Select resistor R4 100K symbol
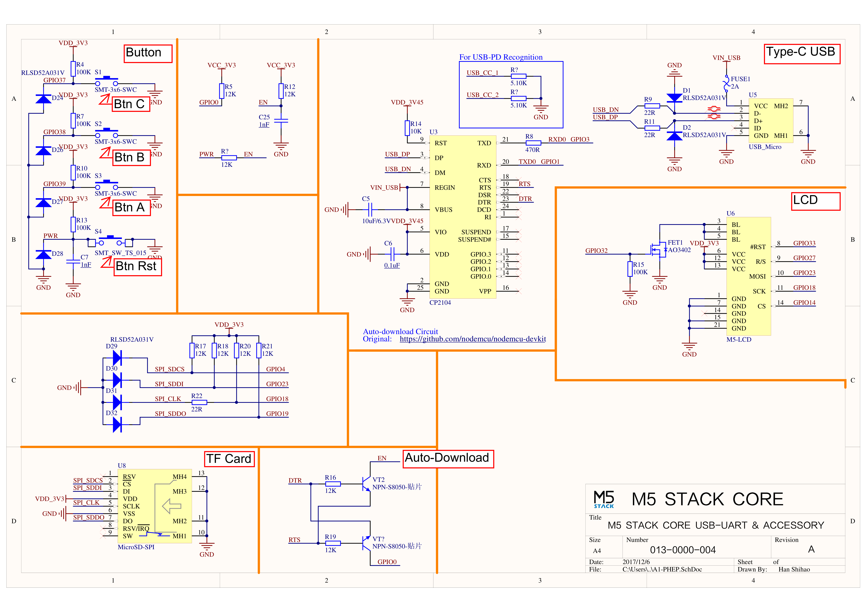Image resolution: width=868 pixels, height=613 pixels. [x=73, y=69]
